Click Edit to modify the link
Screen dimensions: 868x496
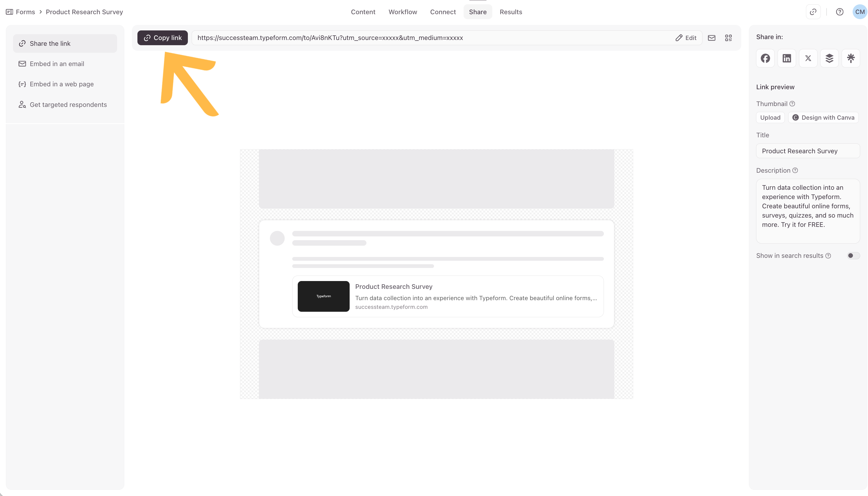coord(686,38)
